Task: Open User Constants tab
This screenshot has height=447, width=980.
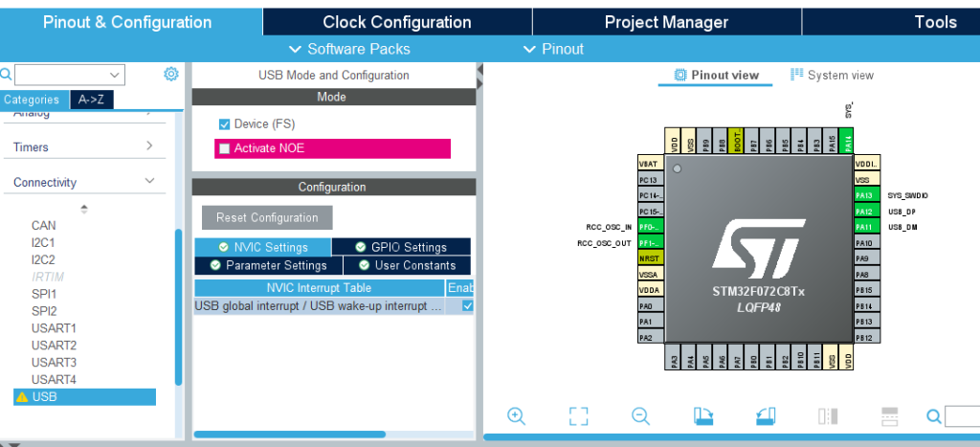Action: (408, 265)
